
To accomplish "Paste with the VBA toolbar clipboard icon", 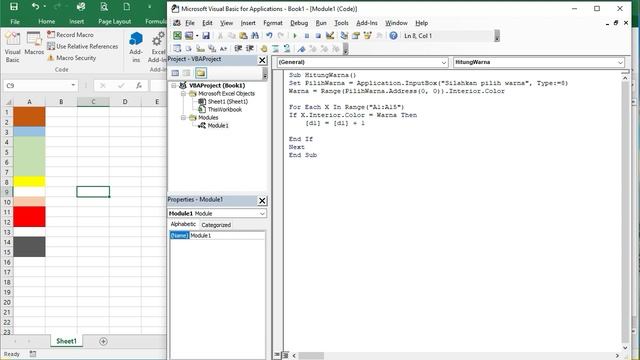I will point(243,36).
